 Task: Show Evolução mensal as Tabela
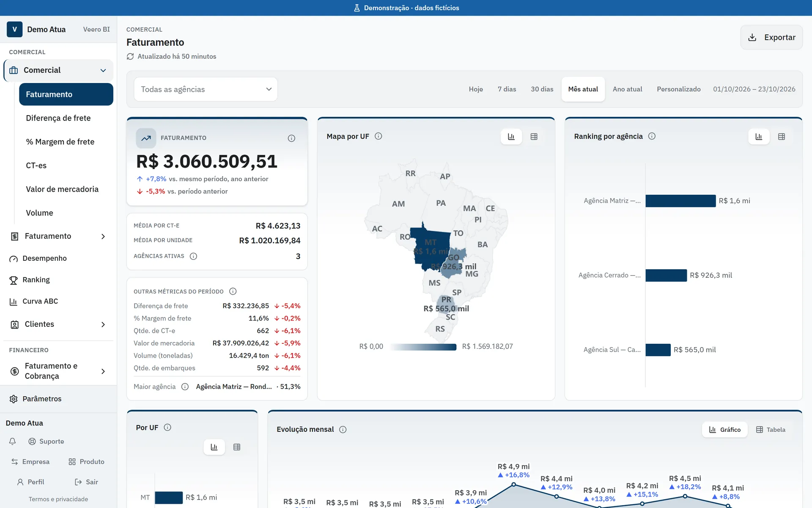point(771,430)
